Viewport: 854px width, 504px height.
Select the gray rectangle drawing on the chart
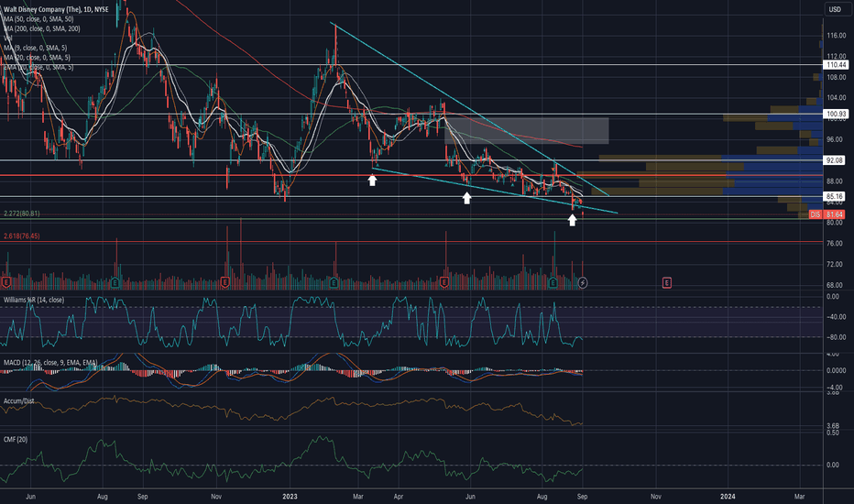point(527,131)
